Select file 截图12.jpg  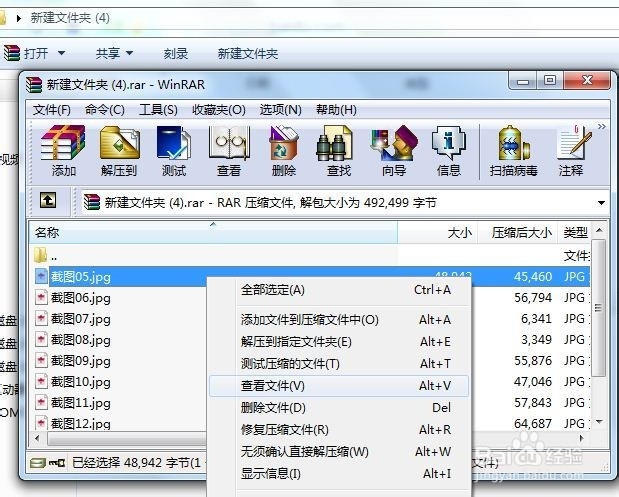pyautogui.click(x=81, y=423)
